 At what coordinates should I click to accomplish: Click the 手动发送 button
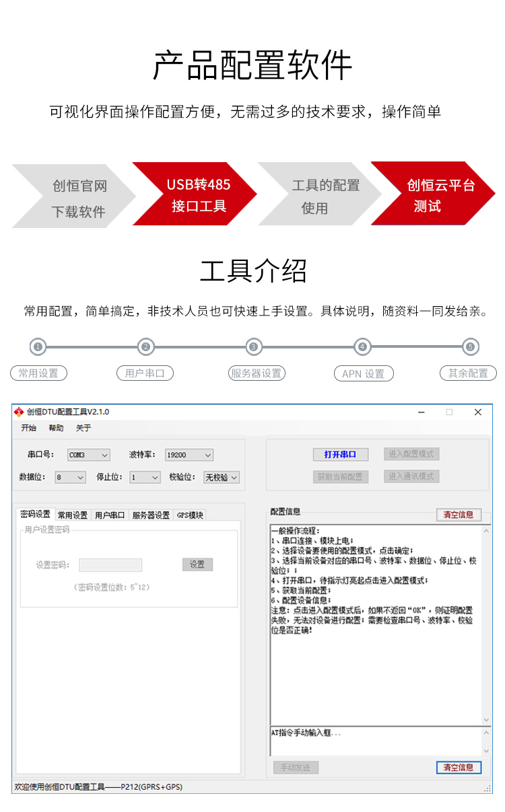[296, 767]
